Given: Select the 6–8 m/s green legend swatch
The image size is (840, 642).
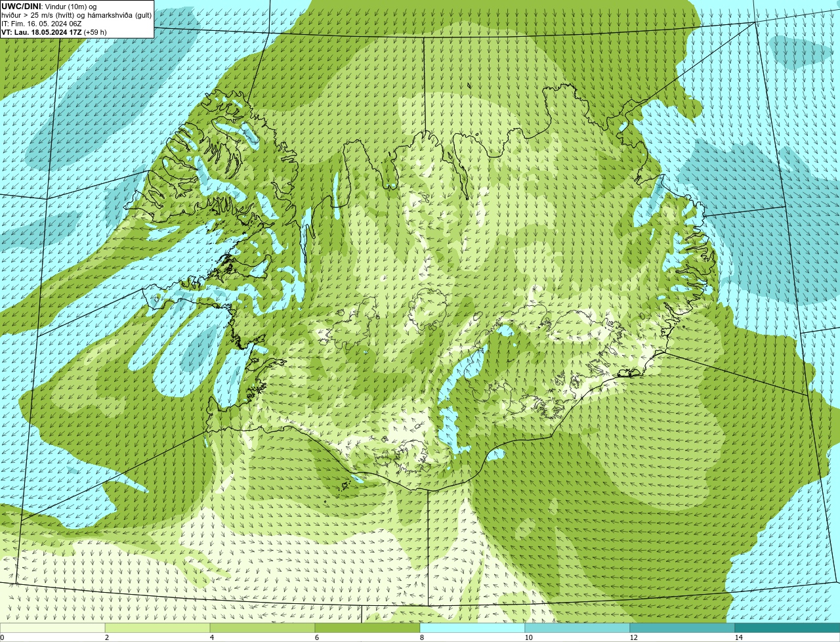Looking at the screenshot, I should click(x=367, y=628).
